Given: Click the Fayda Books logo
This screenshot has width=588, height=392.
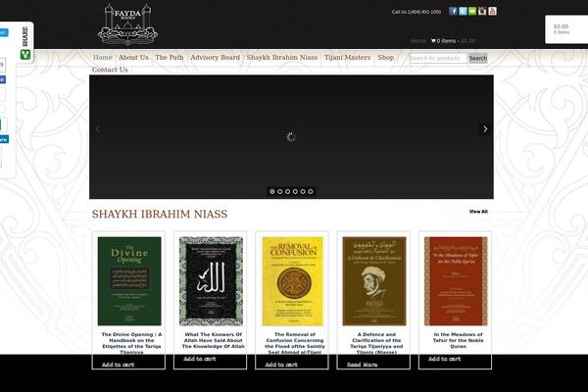Looking at the screenshot, I should click(127, 24).
